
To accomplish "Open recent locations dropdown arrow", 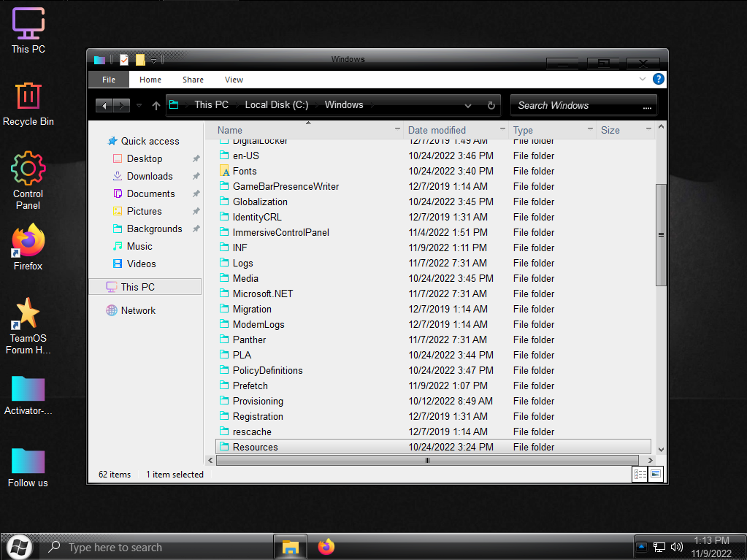I will point(139,105).
